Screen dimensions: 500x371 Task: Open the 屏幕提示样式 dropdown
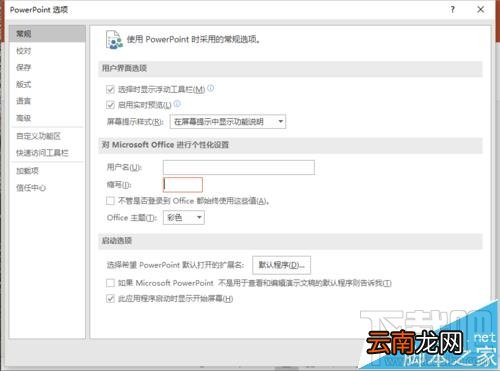[x=228, y=122]
